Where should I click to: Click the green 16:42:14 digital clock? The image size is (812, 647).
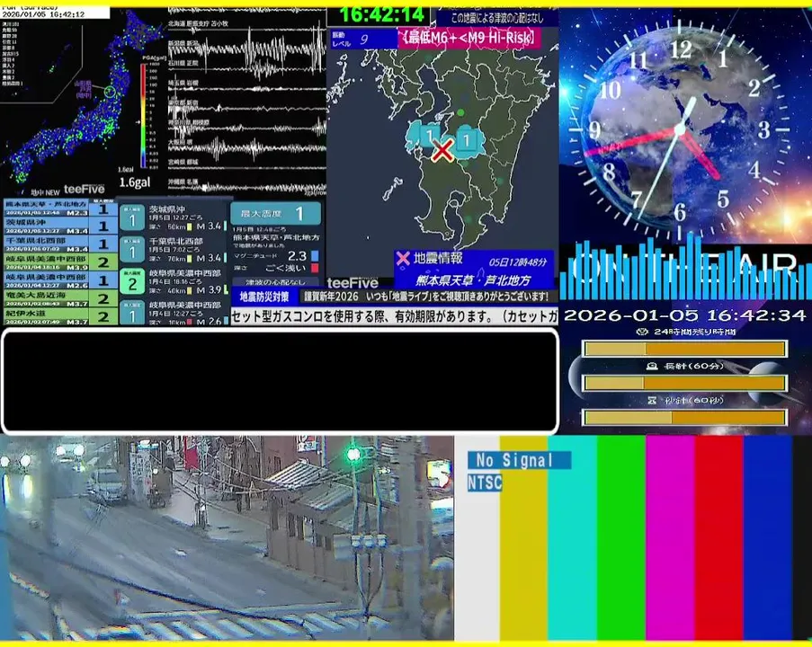[383, 15]
